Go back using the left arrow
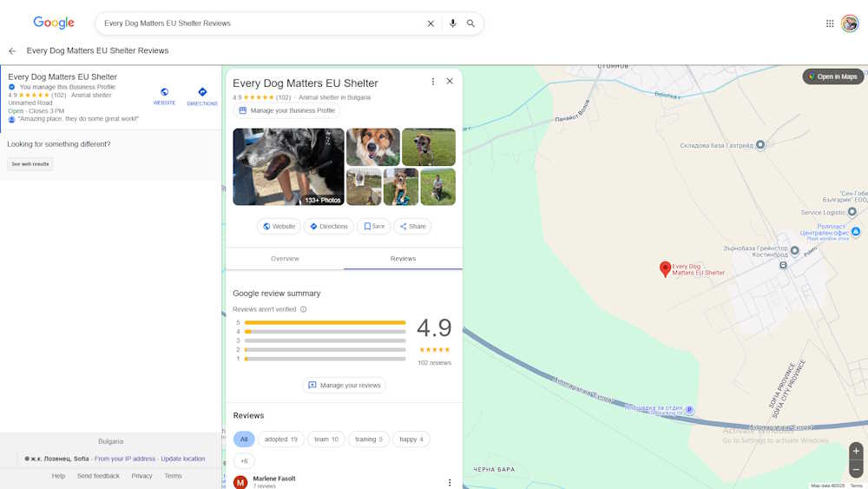 tap(12, 51)
